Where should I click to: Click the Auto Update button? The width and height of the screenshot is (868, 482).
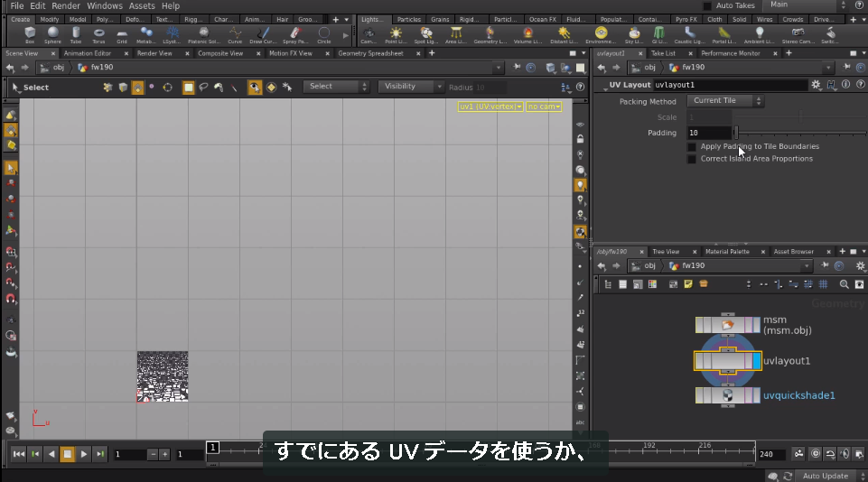(x=825, y=476)
